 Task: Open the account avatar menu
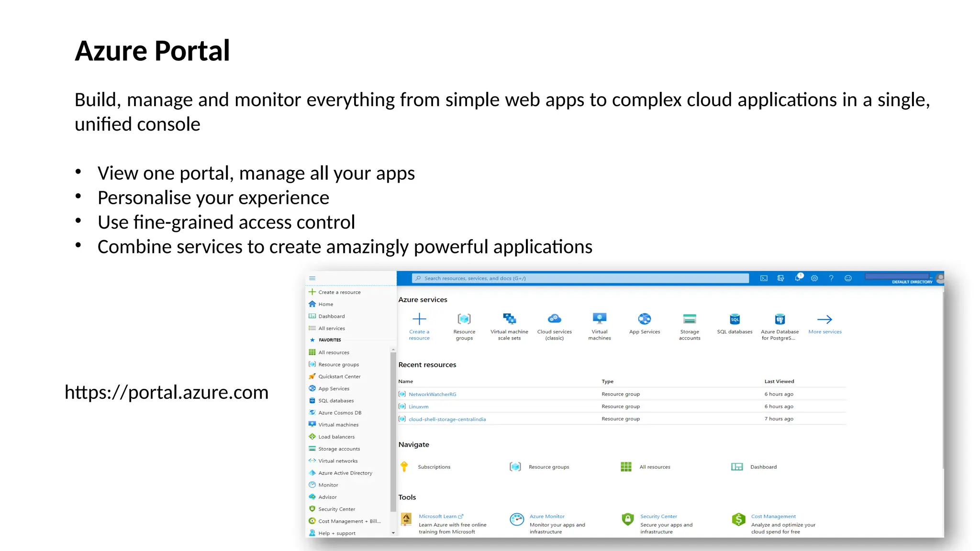pyautogui.click(x=940, y=278)
